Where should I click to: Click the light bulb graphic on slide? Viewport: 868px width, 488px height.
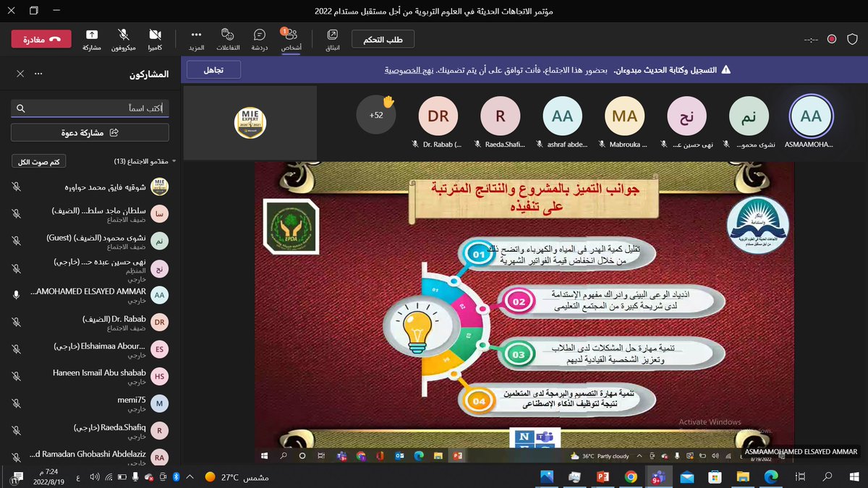(416, 329)
